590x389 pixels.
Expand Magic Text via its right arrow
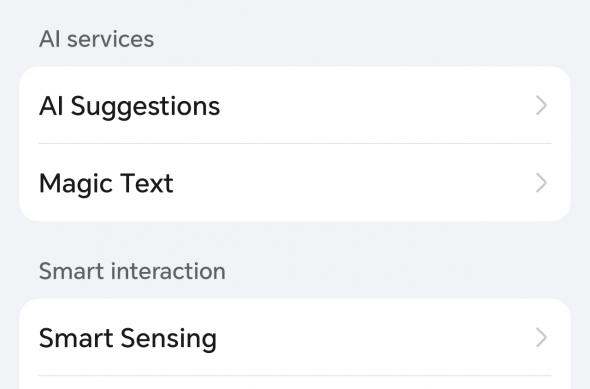(x=541, y=183)
